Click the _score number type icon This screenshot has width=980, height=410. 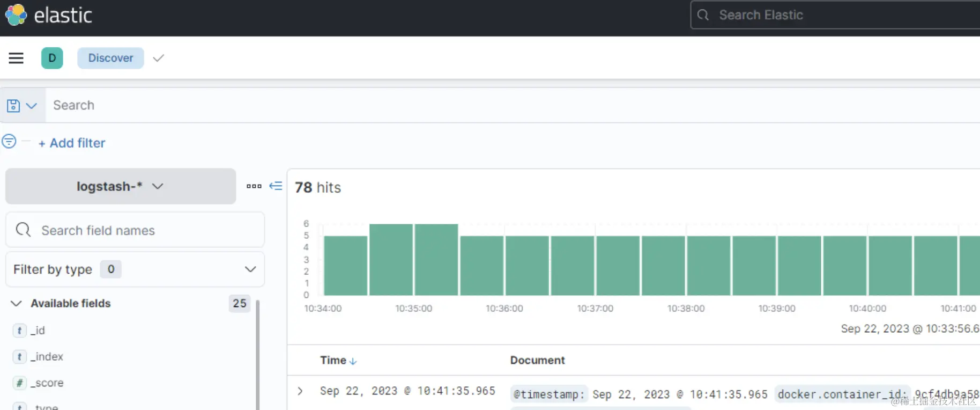pos(19,383)
